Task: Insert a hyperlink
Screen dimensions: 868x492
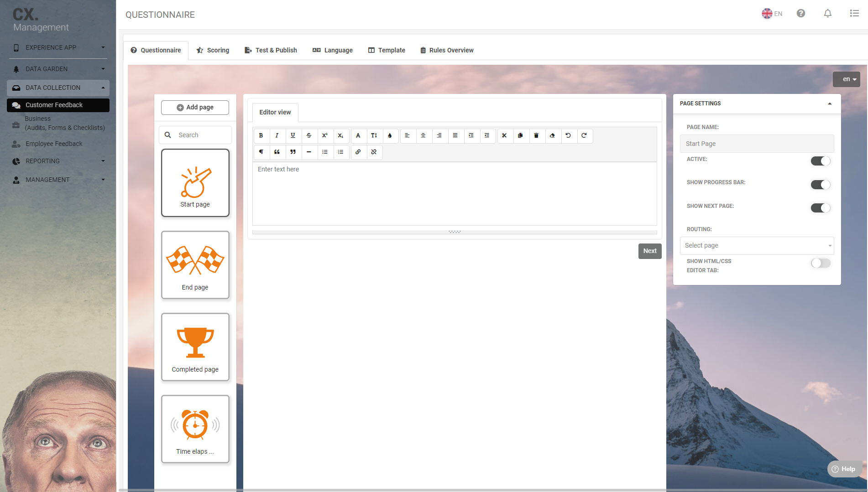Action: coord(358,152)
